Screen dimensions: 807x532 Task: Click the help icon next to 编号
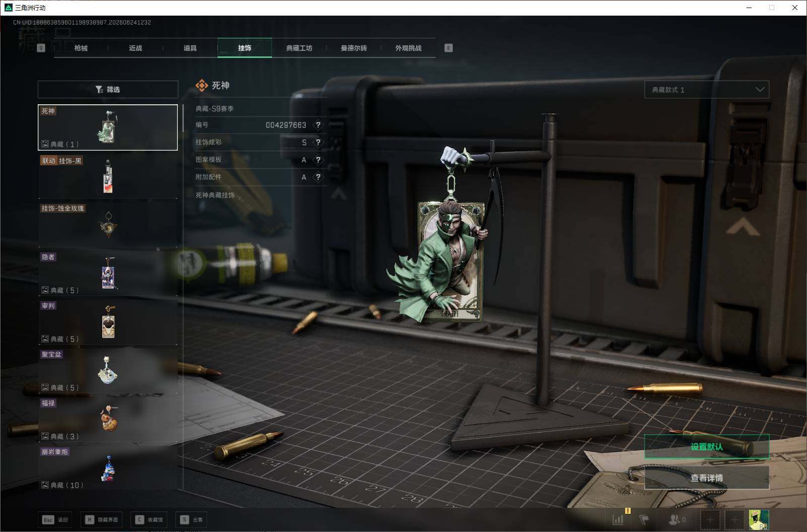click(318, 125)
